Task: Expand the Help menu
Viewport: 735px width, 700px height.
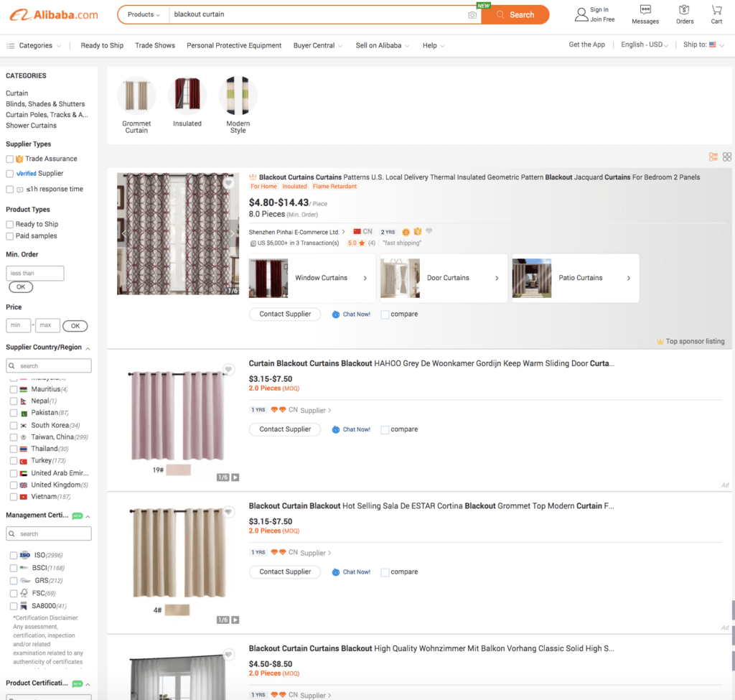Action: tap(434, 45)
